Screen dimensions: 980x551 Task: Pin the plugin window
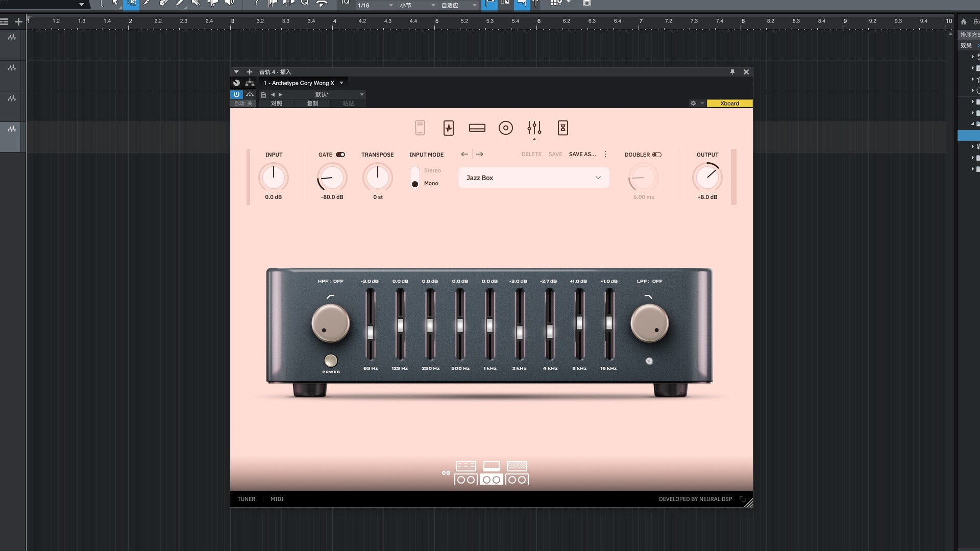point(732,72)
